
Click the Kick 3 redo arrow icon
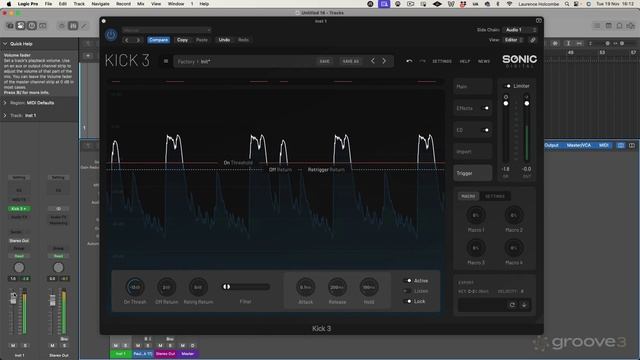(422, 61)
